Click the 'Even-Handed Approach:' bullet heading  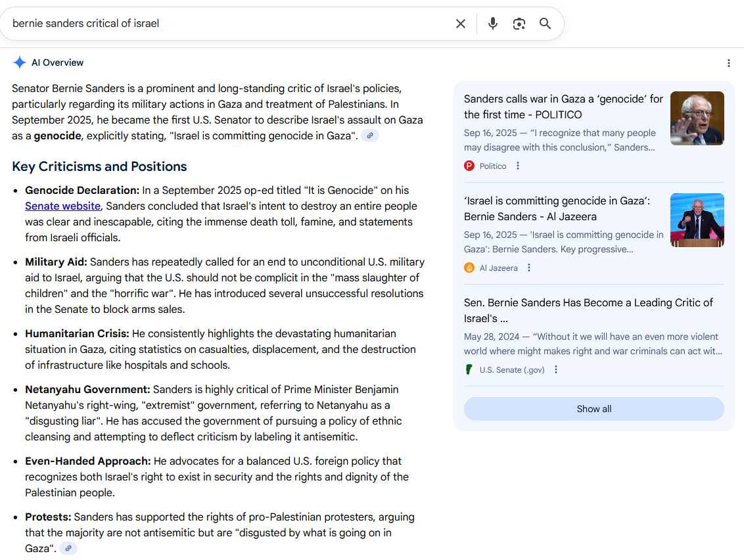tap(88, 461)
